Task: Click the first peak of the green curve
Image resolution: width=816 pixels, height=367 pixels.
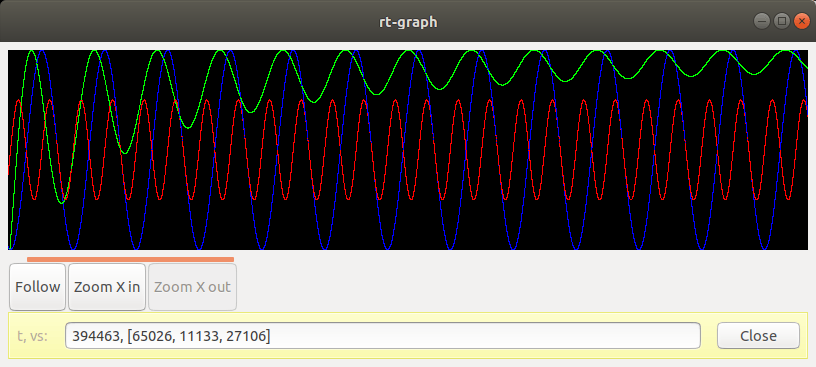Action: coord(31,50)
